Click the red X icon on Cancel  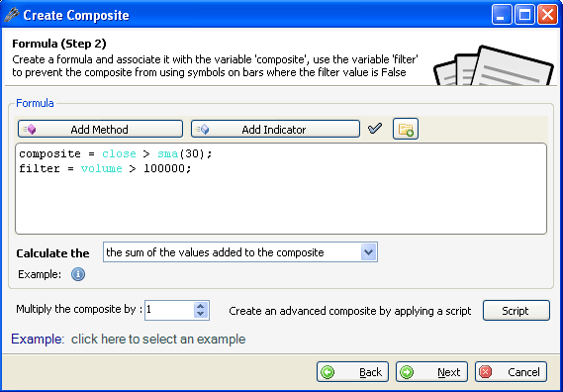point(486,372)
